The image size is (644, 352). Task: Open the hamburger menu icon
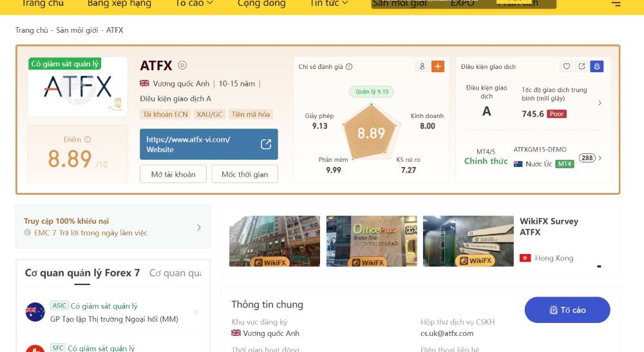(616, 4)
